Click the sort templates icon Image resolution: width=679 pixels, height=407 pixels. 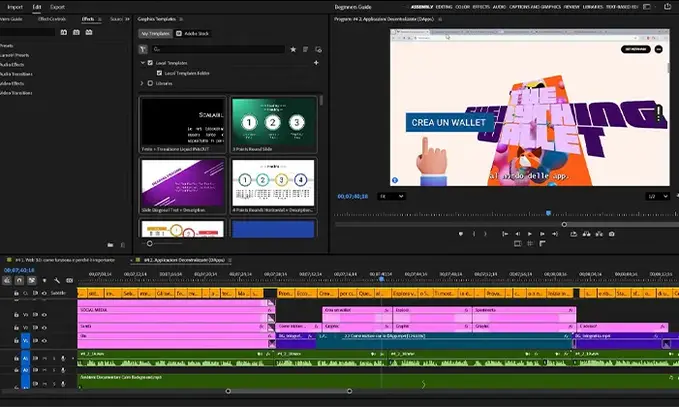coord(306,49)
